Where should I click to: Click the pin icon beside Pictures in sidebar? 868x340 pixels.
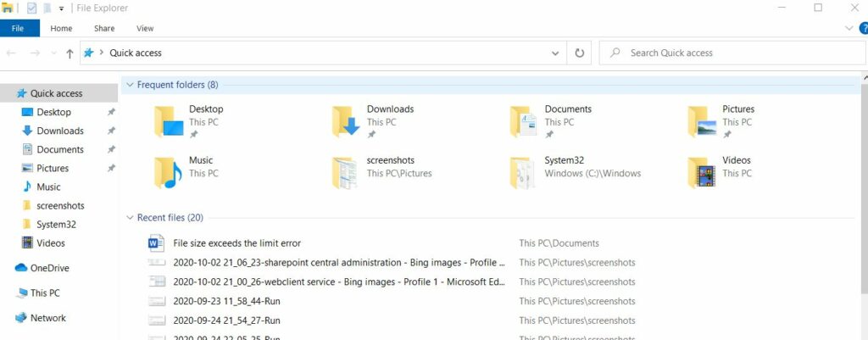(111, 169)
